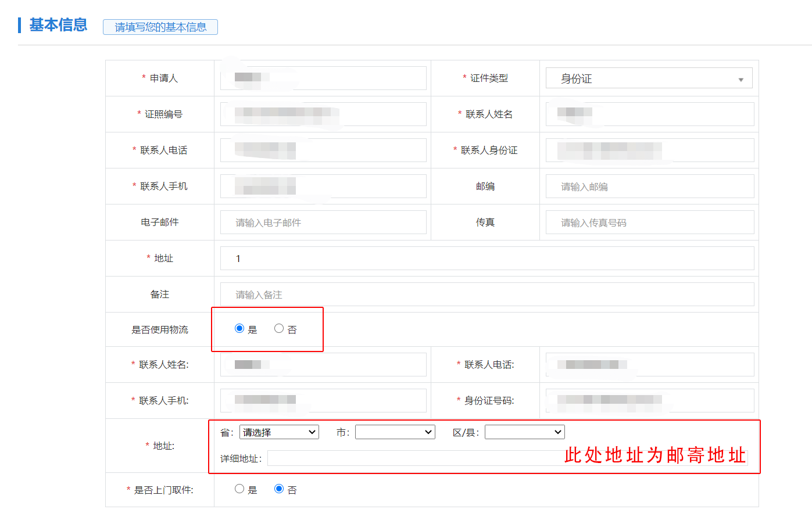The width and height of the screenshot is (812, 531).
Task: Open the 证件类型 dropdown showing 身份证
Action: [649, 78]
